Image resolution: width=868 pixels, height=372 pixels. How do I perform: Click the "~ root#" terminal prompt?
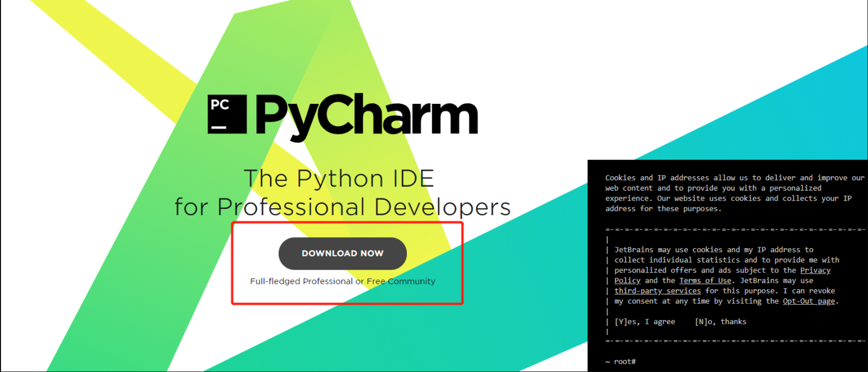[x=620, y=361]
